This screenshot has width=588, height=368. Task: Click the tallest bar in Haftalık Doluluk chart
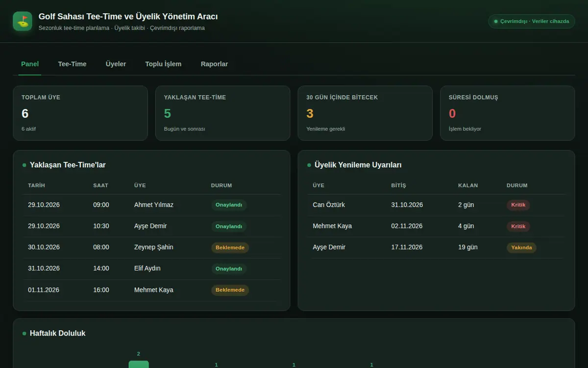coord(139,364)
